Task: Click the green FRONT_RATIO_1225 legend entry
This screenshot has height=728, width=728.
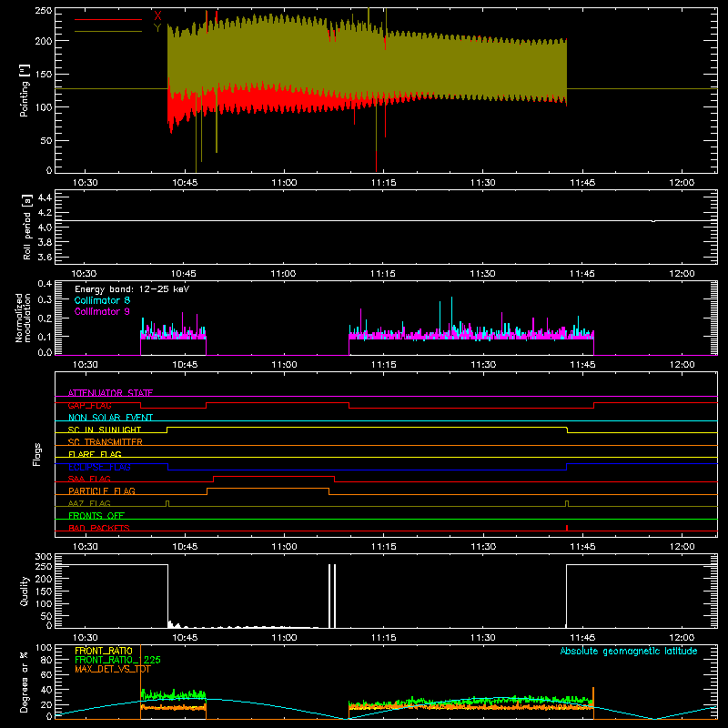Action: [117, 660]
